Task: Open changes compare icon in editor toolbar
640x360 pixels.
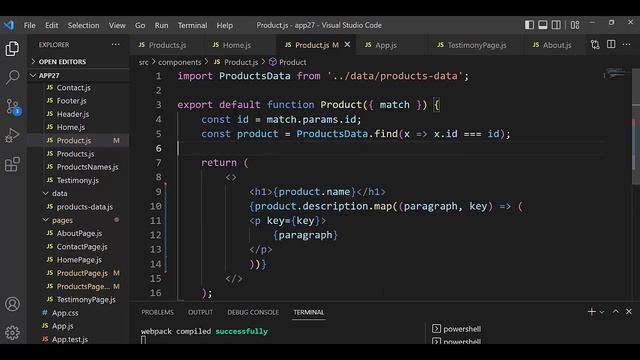Action: coord(595,44)
